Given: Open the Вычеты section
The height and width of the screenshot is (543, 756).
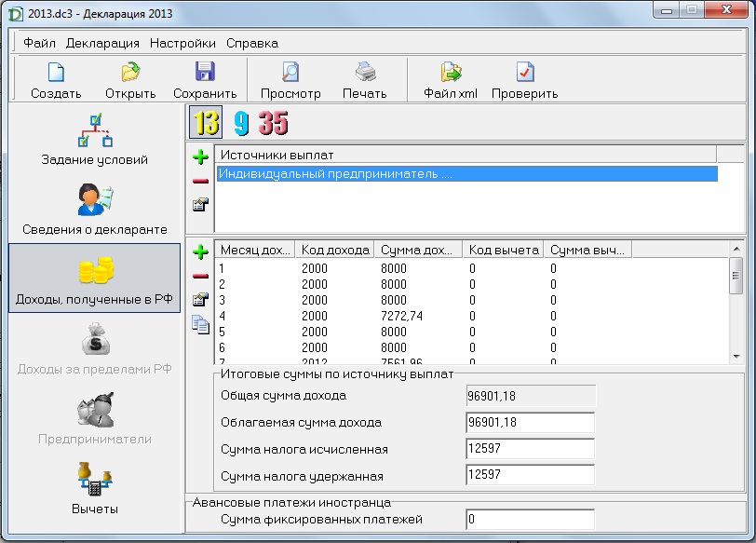Looking at the screenshot, I should (x=95, y=488).
